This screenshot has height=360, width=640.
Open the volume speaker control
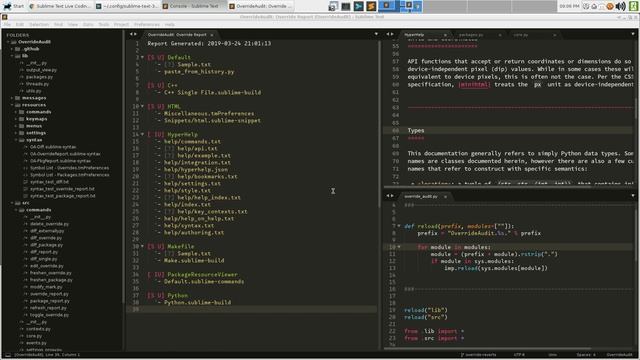(x=620, y=6)
